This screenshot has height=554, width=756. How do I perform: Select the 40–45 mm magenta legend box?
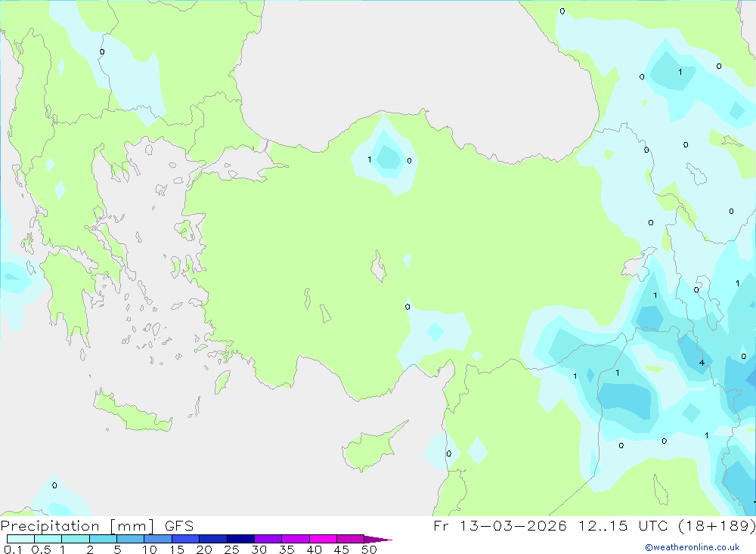click(323, 539)
